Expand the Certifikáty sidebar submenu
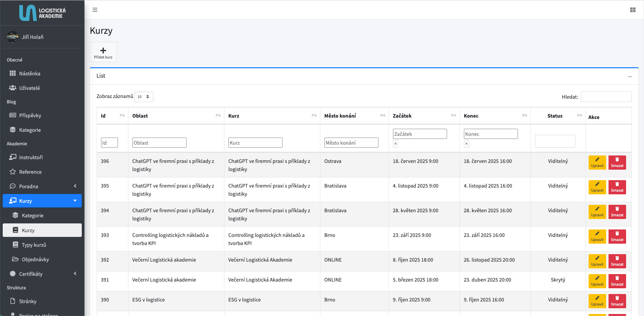Viewport: 644px width, 316px height. pos(75,274)
